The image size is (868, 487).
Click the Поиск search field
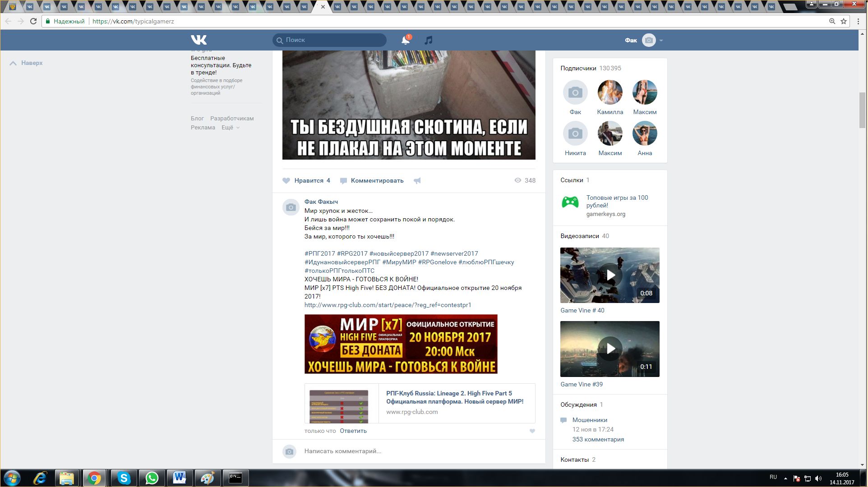(329, 40)
